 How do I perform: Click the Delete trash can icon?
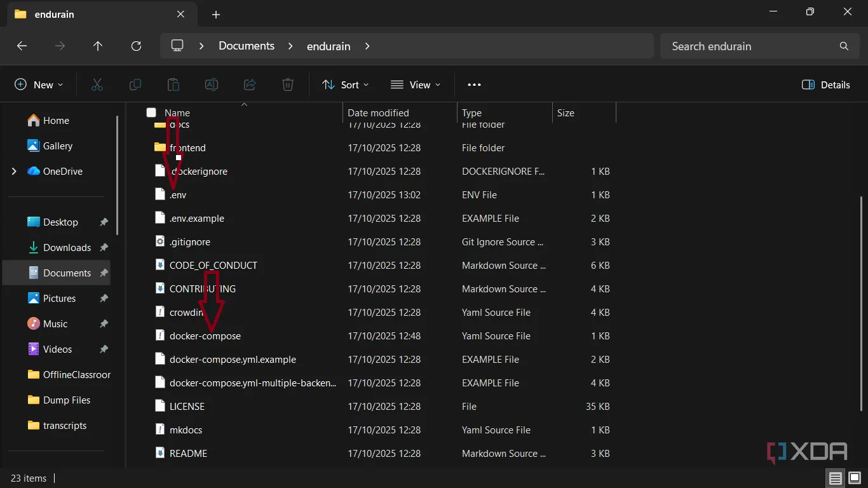click(x=288, y=85)
